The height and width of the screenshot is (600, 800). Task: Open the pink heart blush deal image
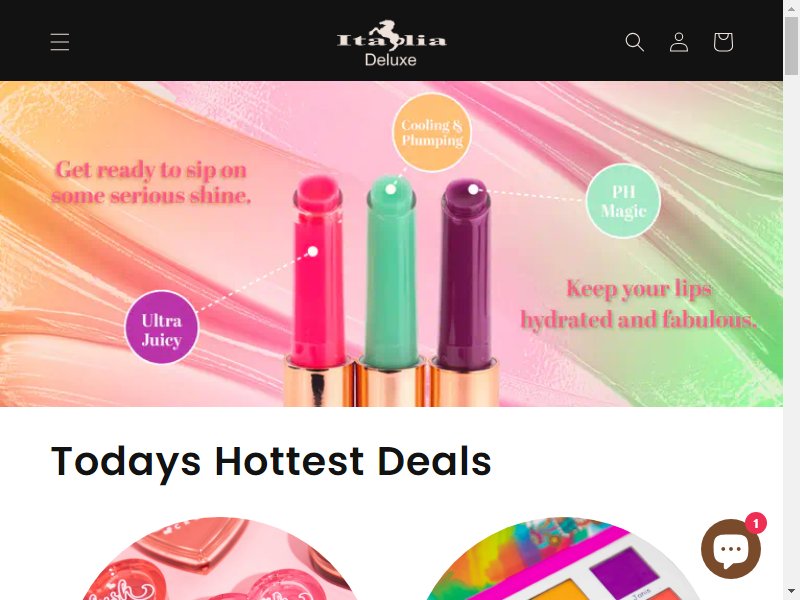[220, 559]
